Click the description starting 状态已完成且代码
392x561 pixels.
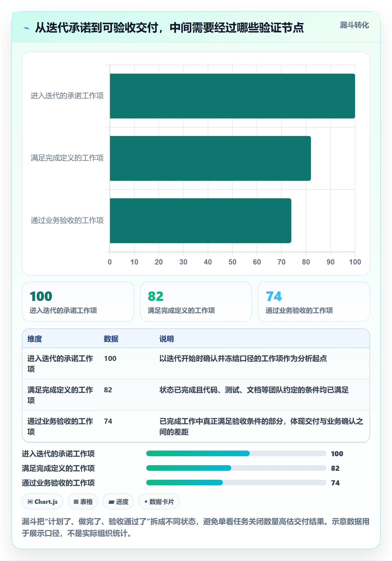click(254, 390)
